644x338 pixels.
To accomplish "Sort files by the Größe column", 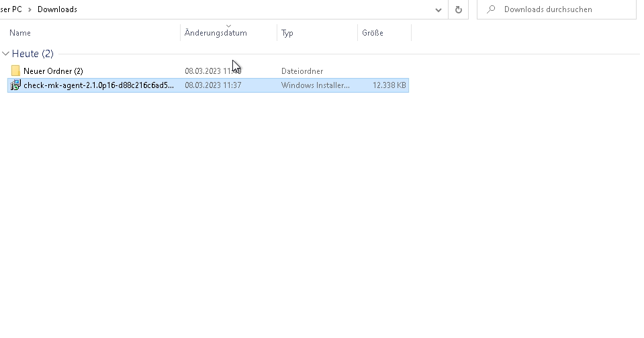I will (x=373, y=33).
